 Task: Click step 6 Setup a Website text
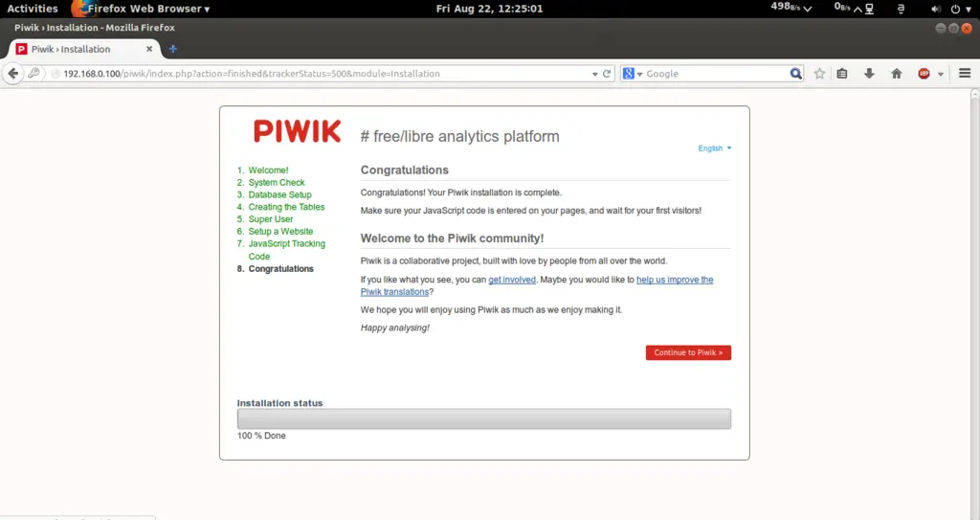click(x=280, y=232)
